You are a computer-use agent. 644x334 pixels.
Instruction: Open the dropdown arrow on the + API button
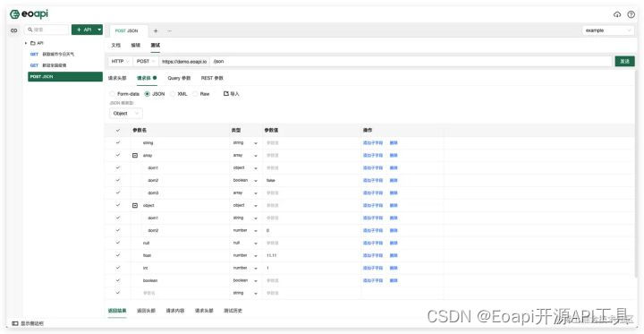pos(99,30)
